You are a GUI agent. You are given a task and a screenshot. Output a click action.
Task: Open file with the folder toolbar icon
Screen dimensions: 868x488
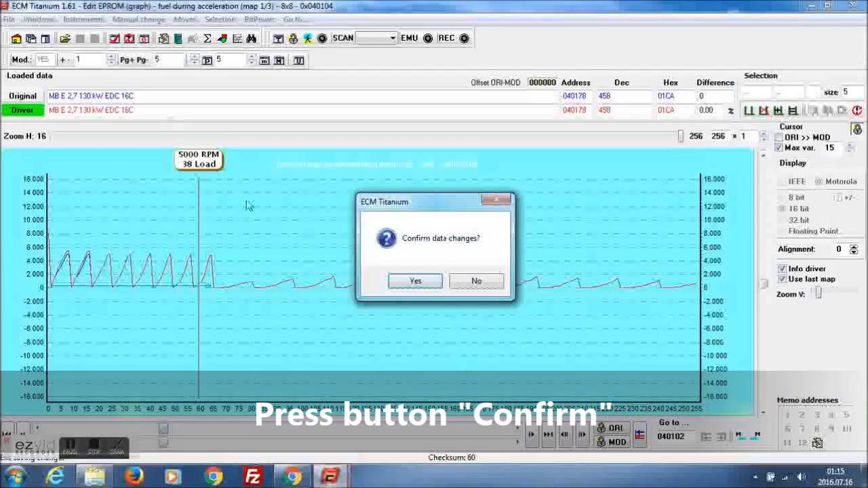point(65,39)
